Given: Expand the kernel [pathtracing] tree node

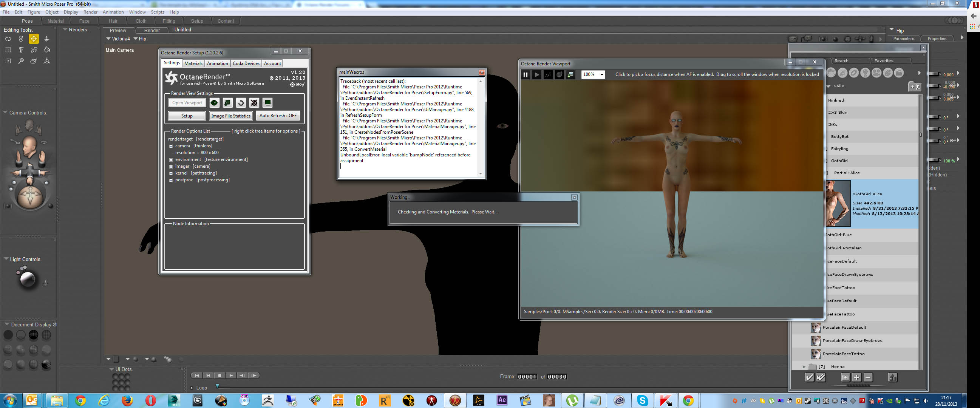Looking at the screenshot, I should 171,173.
